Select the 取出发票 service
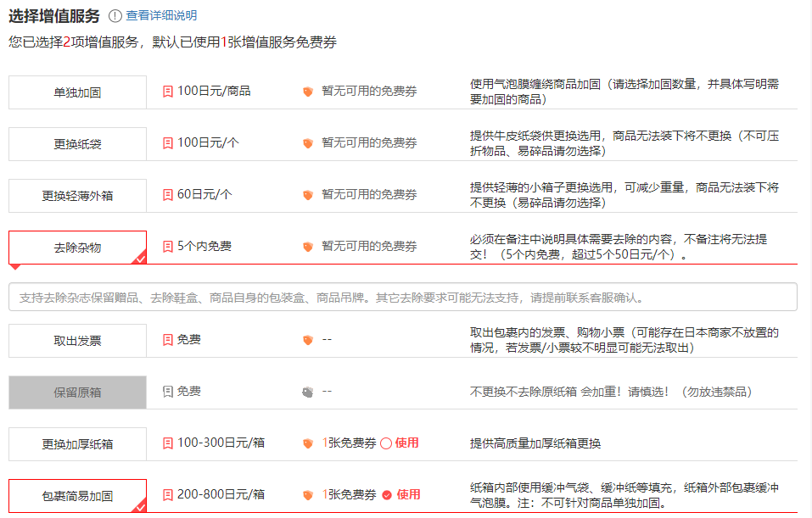The image size is (812, 518). [78, 341]
